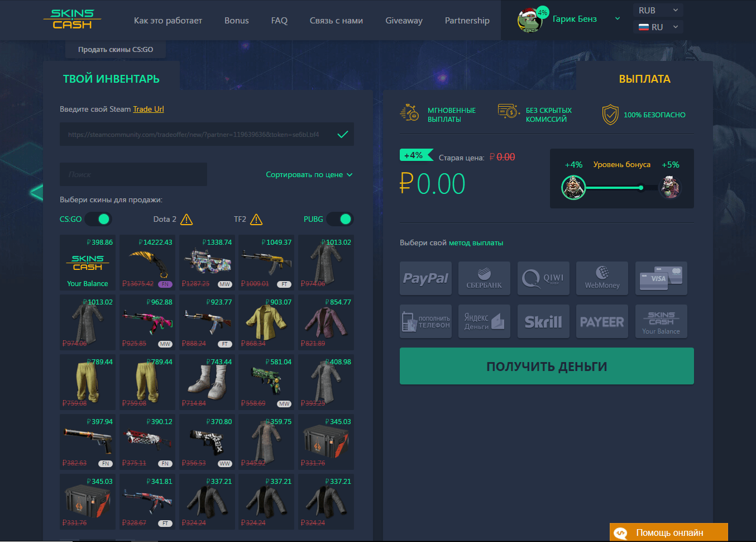
Task: Click the 100% safe shield icon
Action: pos(610,115)
